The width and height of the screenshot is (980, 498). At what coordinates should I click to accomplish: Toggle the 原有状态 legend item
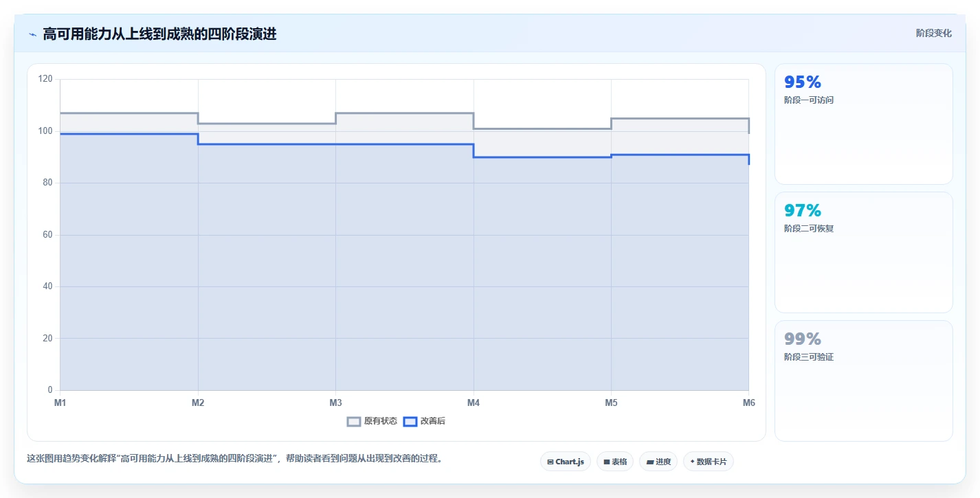(372, 421)
